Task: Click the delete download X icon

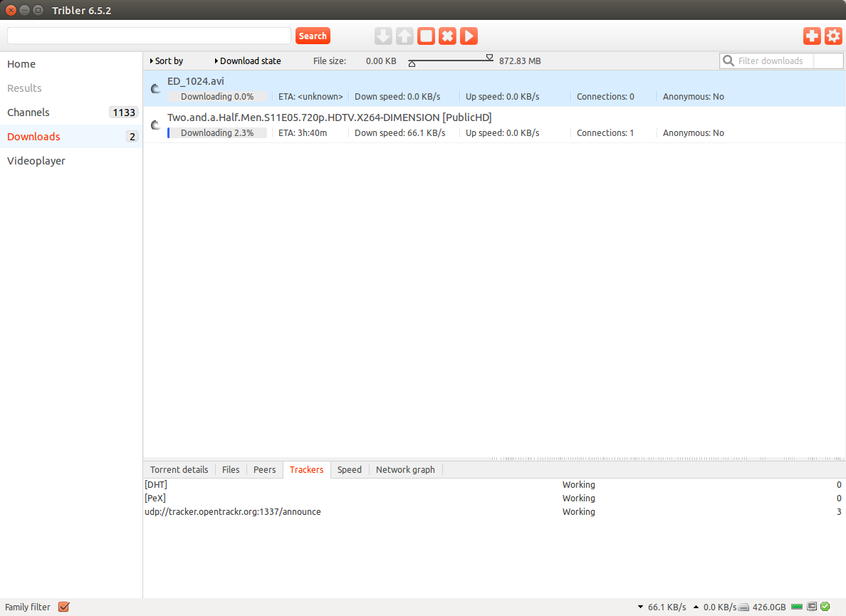Action: (447, 36)
